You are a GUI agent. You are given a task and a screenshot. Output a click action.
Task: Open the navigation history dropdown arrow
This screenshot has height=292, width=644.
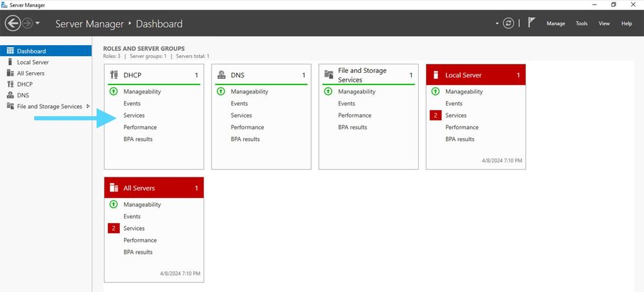(x=38, y=23)
